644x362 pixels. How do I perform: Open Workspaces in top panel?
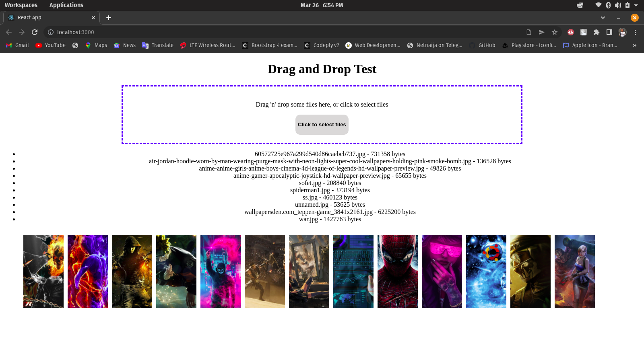click(x=21, y=5)
